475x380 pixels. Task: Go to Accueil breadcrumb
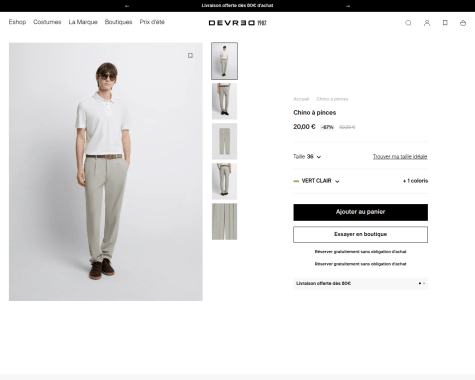click(x=301, y=99)
